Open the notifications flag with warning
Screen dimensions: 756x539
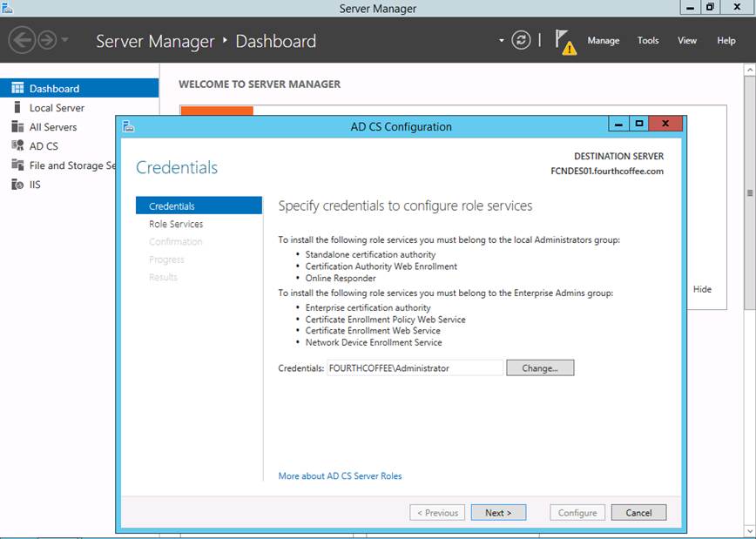565,41
